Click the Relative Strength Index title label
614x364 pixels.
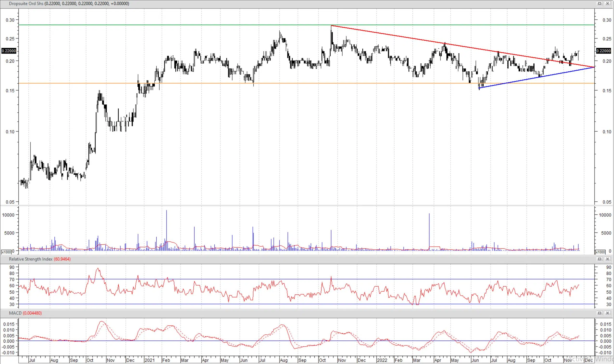(31, 259)
